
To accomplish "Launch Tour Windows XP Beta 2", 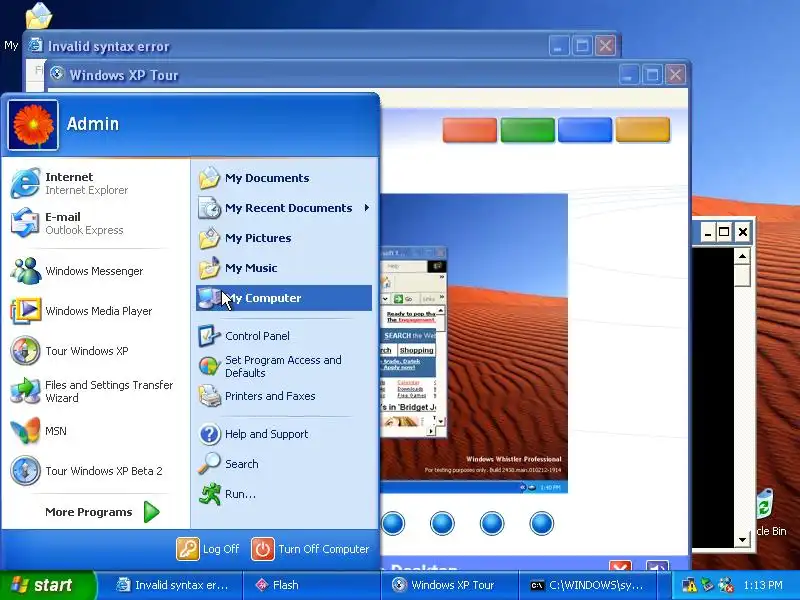I will click(x=95, y=471).
